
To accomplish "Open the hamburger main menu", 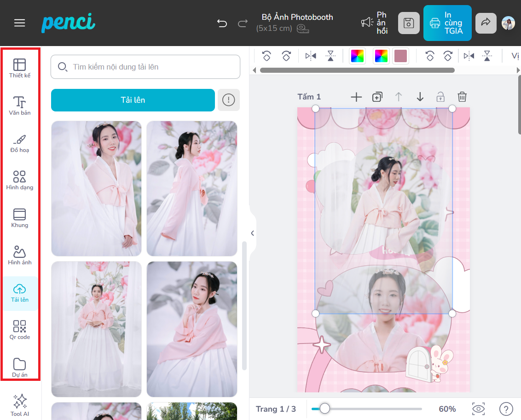I will point(20,23).
